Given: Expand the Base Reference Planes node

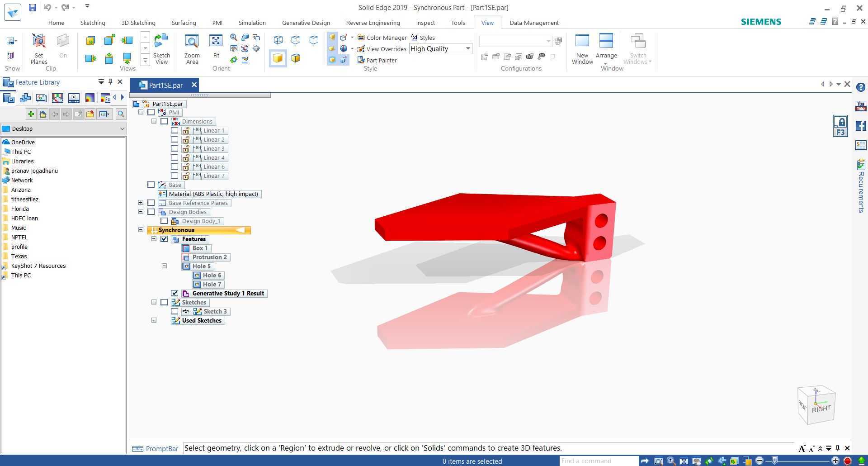Looking at the screenshot, I should 141,203.
